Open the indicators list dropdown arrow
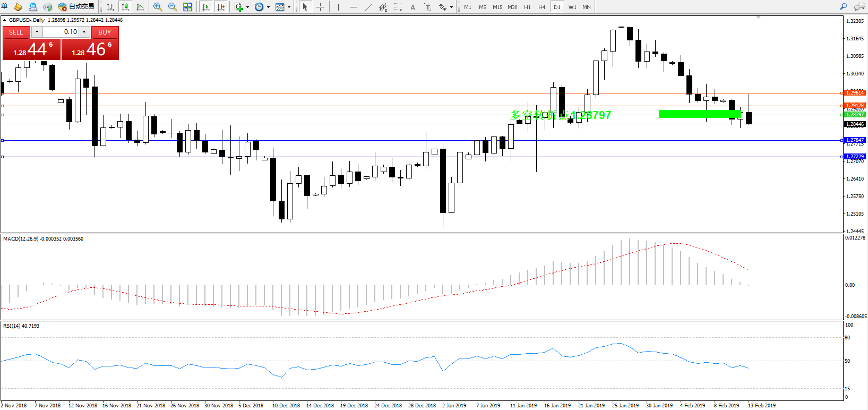The image size is (868, 410). (x=247, y=7)
